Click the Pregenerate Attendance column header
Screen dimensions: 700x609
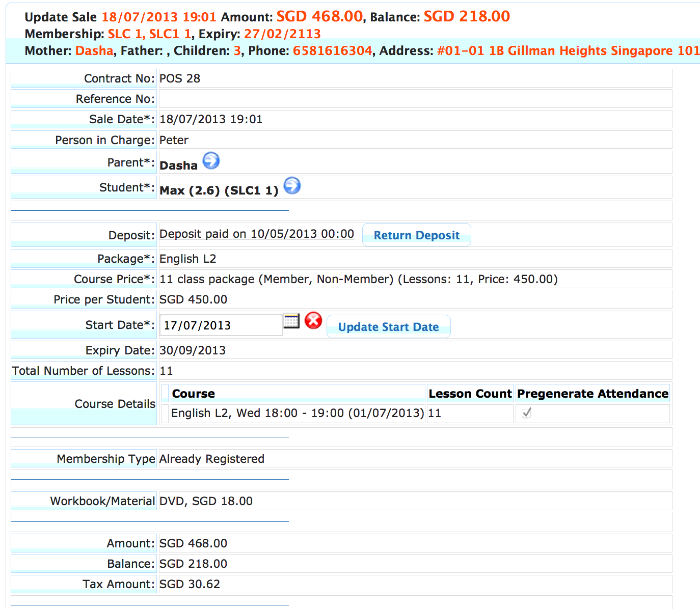pyautogui.click(x=593, y=394)
